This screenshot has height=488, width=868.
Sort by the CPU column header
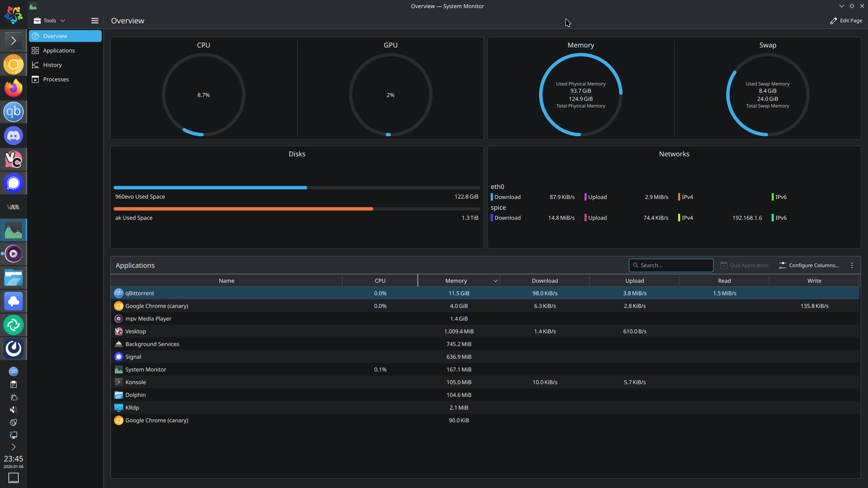pyautogui.click(x=380, y=281)
